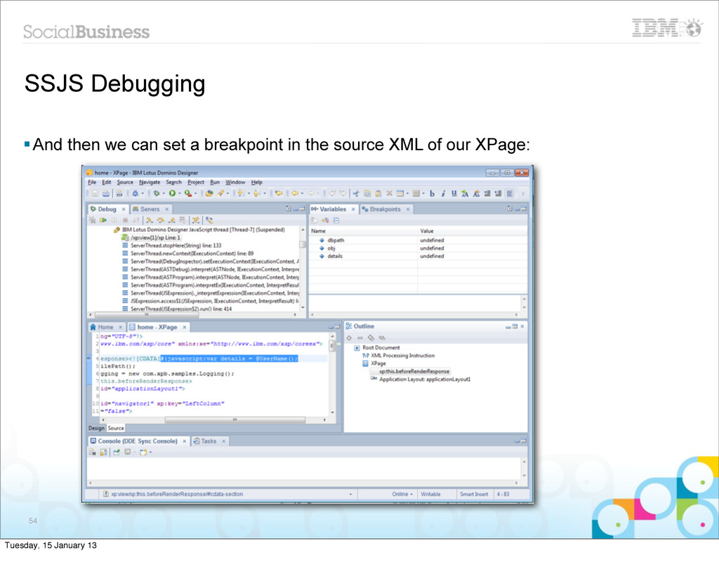Click the Name column header in Variables
The width and height of the screenshot is (719, 588).
click(363, 231)
